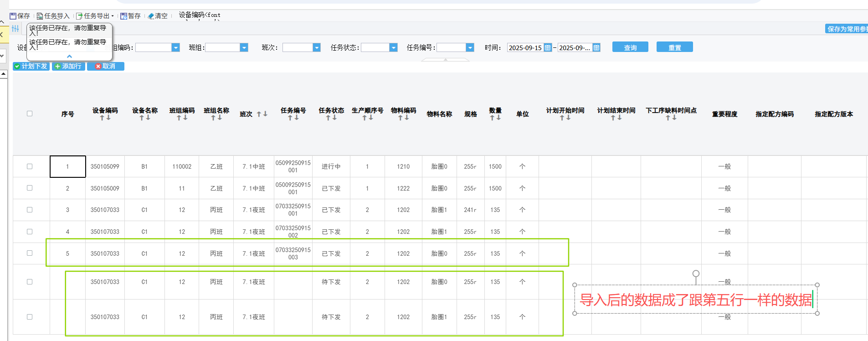The width and height of the screenshot is (868, 341).
Task: Sort 计划结束时间 column using its arrows
Action: tap(616, 118)
